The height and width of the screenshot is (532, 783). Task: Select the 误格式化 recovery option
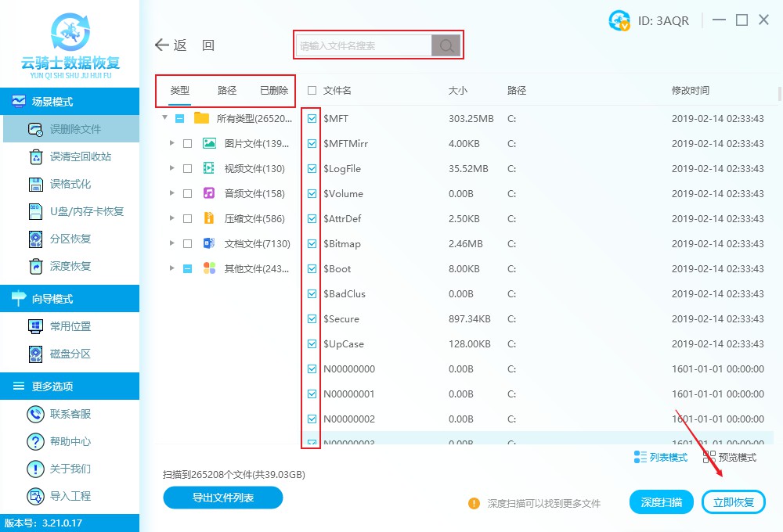pos(37,184)
